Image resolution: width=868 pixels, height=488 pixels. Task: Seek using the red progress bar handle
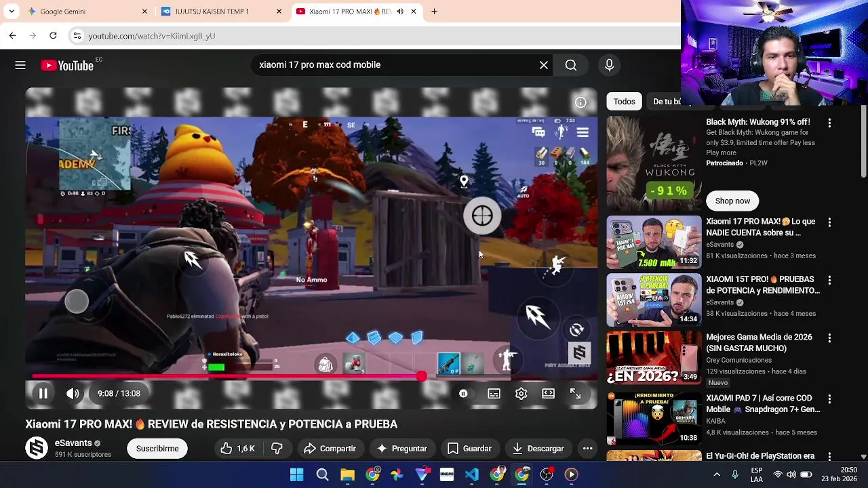coord(422,376)
